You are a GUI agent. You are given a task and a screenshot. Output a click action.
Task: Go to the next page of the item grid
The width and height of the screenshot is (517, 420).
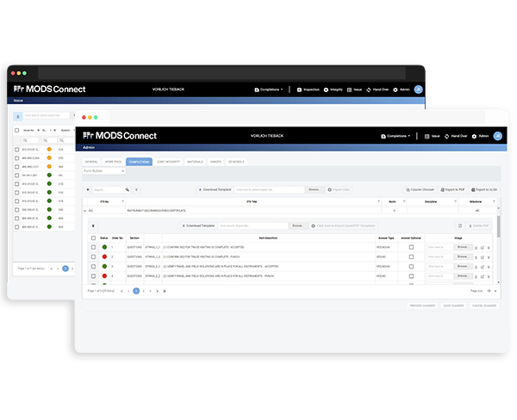click(x=158, y=291)
